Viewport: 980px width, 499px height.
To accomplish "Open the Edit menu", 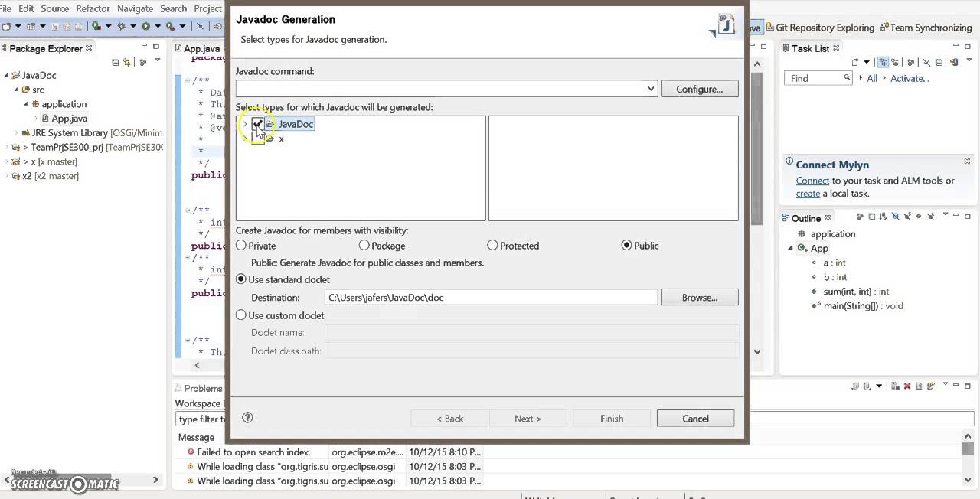I will pos(26,8).
